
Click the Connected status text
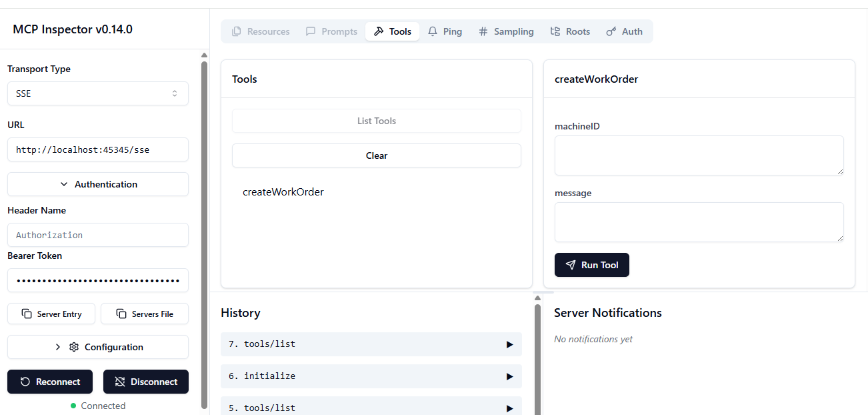tap(103, 406)
